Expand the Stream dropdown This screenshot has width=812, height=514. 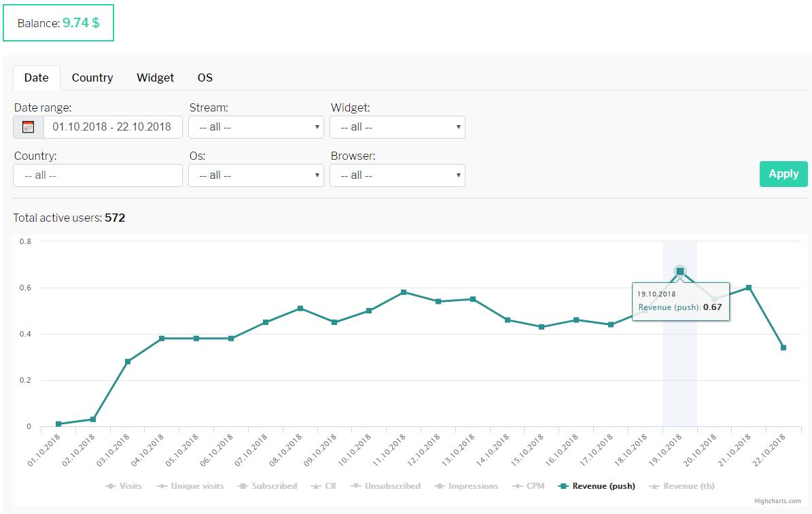click(x=256, y=127)
